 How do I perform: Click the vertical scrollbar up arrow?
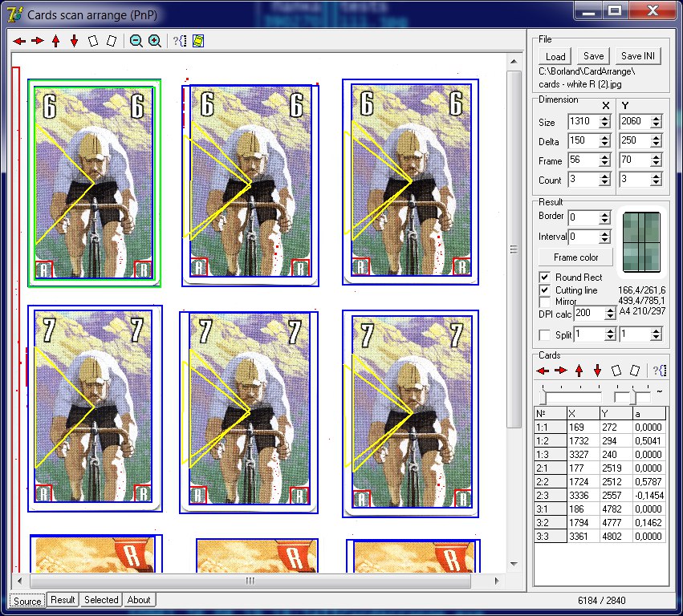(x=514, y=62)
